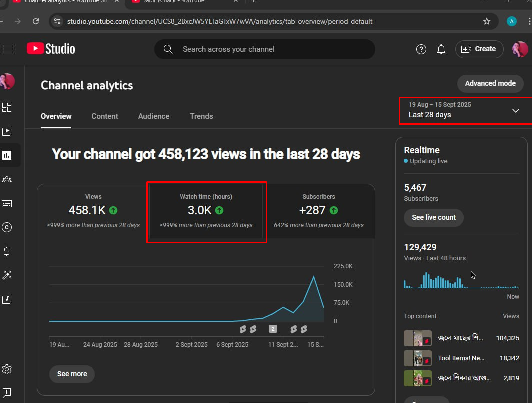532x403 pixels.
Task: Collapse the date range chevron arrow
Action: point(515,111)
